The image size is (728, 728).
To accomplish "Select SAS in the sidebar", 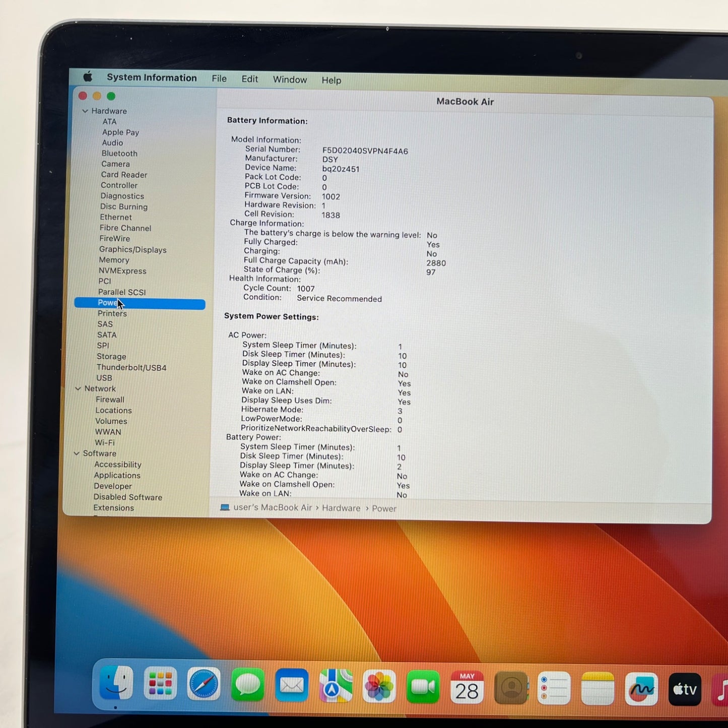I will pyautogui.click(x=105, y=324).
